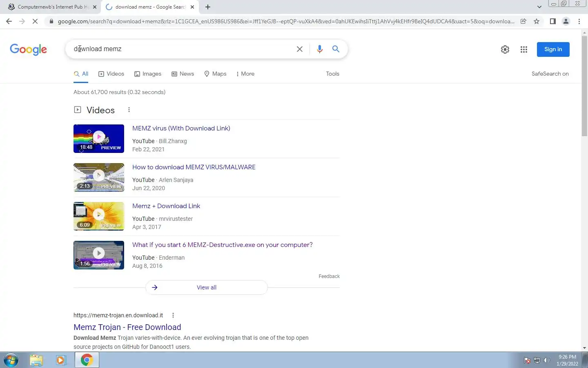Switch to Computernewb's Internet Pub tab
The width and height of the screenshot is (588, 368).
[52, 7]
